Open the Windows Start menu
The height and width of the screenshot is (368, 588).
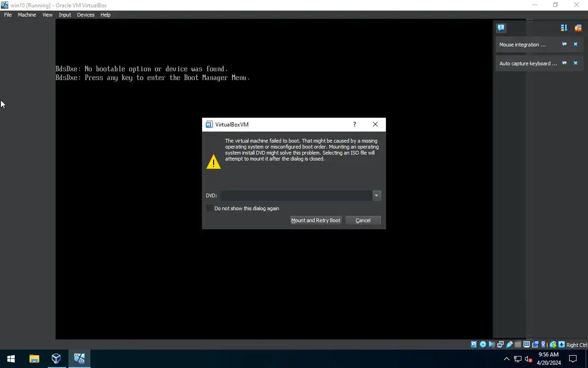click(11, 359)
